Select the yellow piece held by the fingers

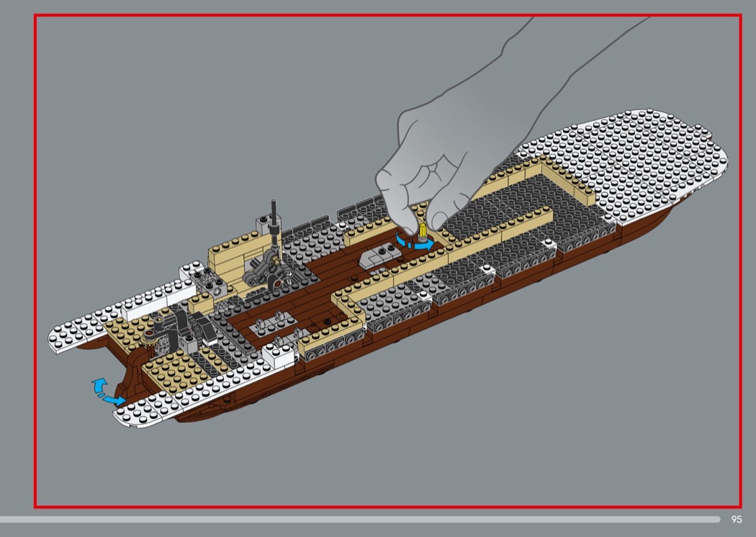click(422, 232)
